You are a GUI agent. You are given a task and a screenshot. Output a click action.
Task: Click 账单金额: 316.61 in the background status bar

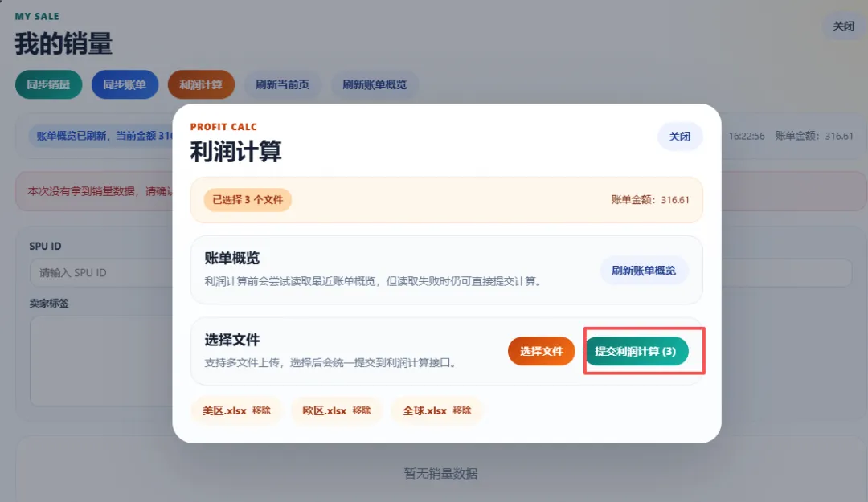pos(814,136)
